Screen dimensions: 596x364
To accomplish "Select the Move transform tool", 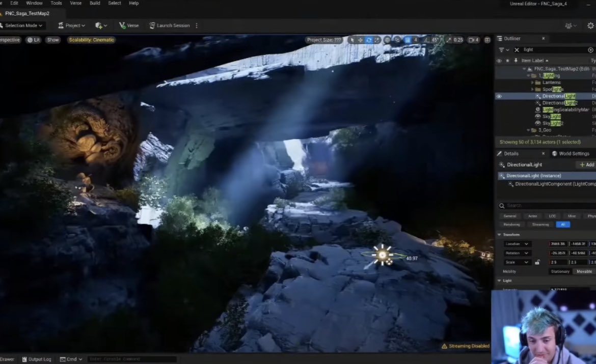I will [360, 39].
